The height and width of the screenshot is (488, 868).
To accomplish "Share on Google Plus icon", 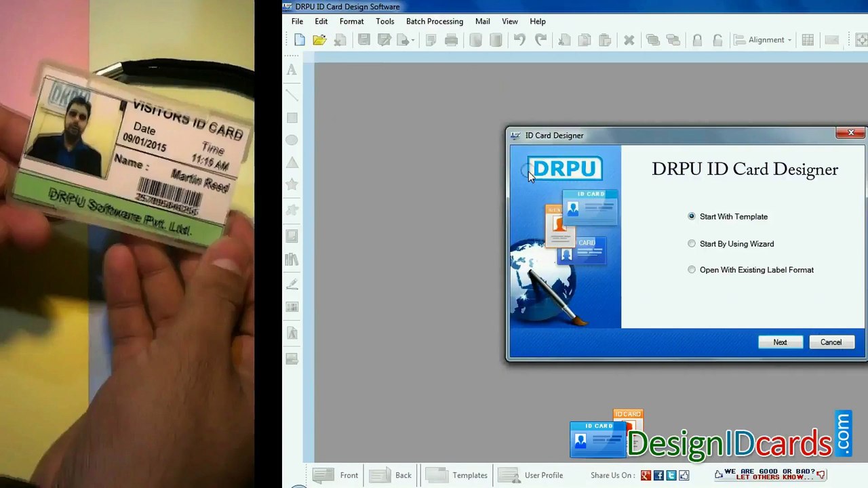I will click(x=646, y=476).
